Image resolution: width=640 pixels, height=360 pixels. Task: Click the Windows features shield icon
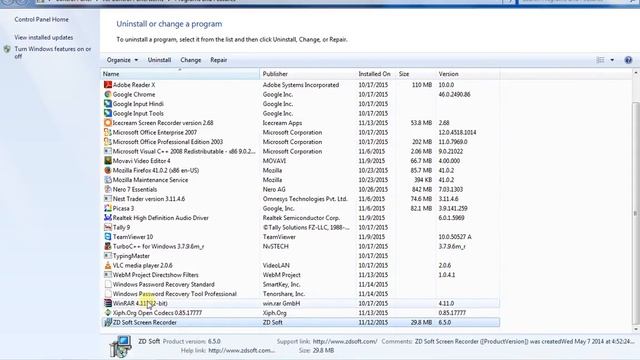pyautogui.click(x=7, y=49)
